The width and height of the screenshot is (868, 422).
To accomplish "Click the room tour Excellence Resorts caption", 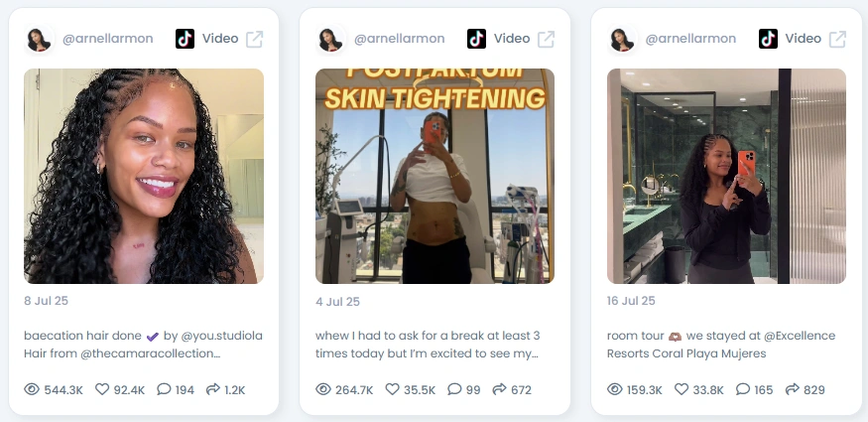I will (x=721, y=345).
